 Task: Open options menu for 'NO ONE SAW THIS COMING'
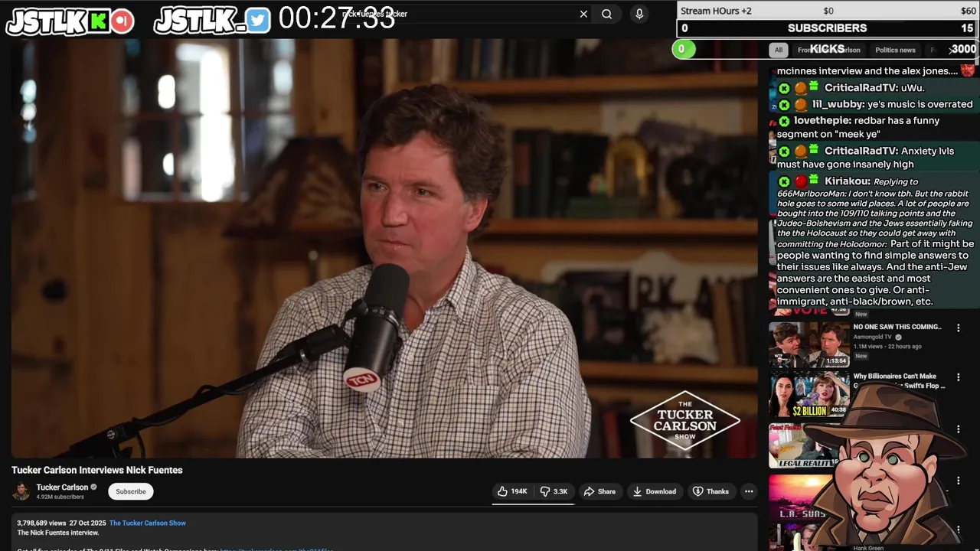pos(958,328)
